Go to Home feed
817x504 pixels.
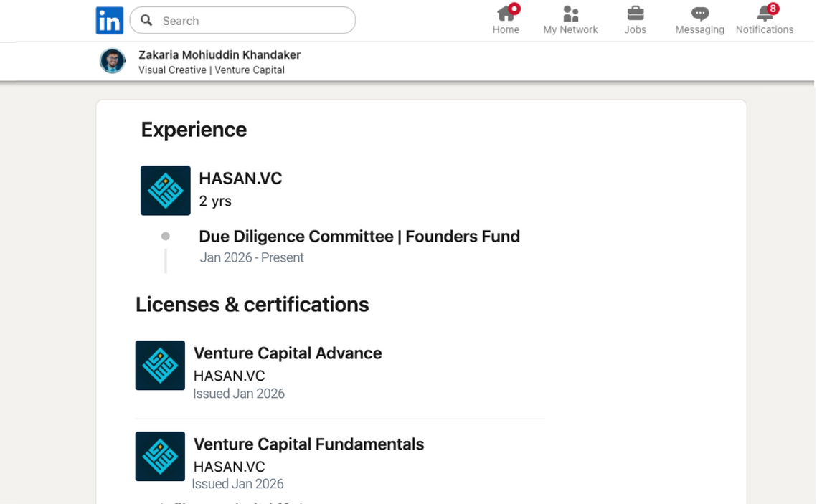tap(506, 20)
